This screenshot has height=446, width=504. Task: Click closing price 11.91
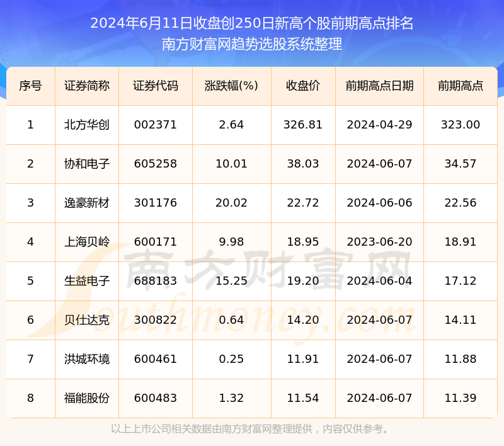click(303, 359)
